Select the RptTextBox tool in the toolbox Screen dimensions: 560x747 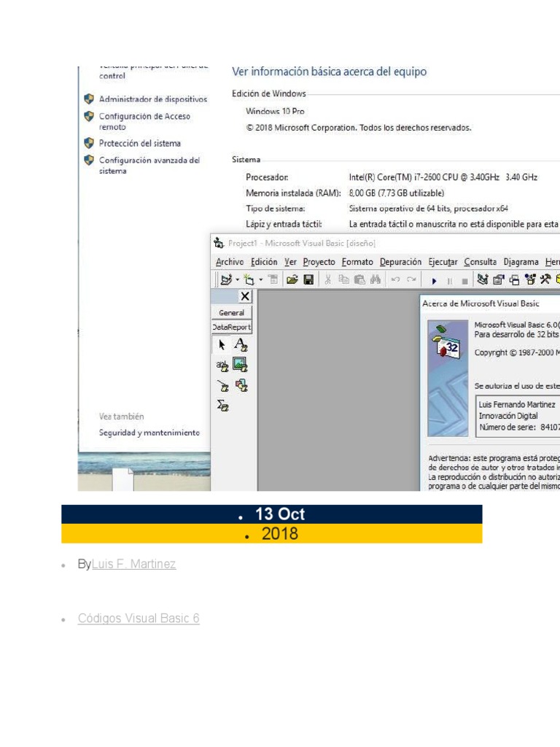click(222, 365)
